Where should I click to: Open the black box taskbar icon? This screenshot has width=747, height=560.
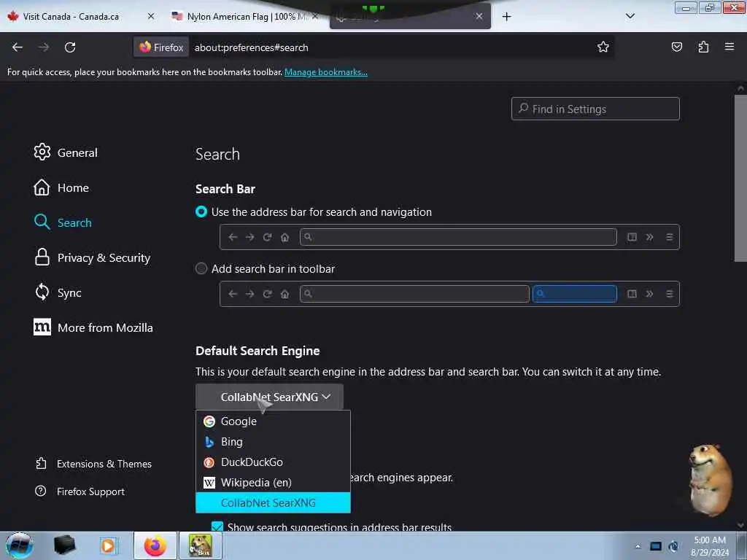pos(64,545)
